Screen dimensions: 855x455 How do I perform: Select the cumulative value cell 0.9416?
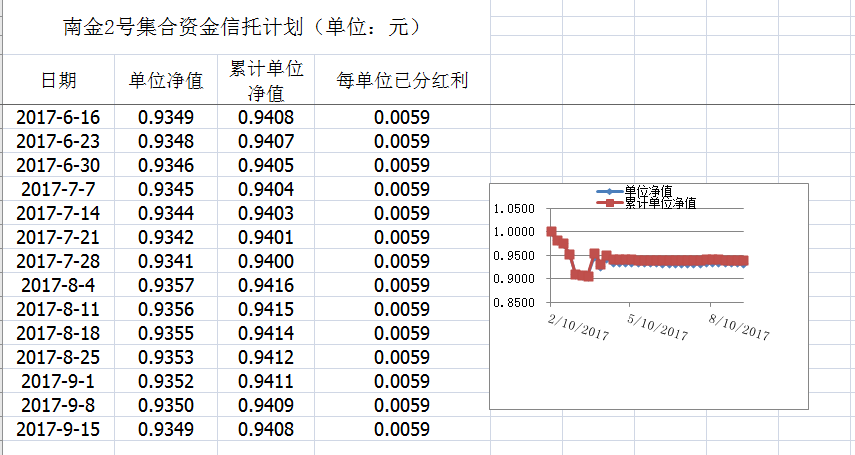click(x=266, y=286)
